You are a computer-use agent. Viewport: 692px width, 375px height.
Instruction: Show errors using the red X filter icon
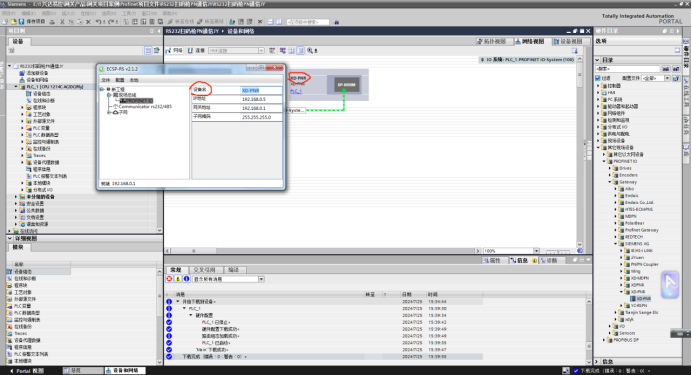click(169, 279)
